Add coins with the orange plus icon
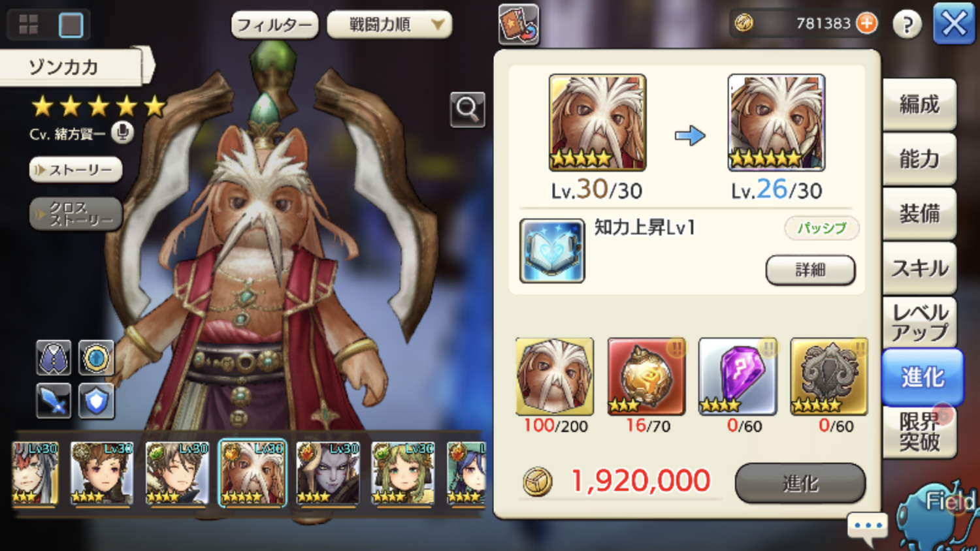Image resolution: width=980 pixels, height=551 pixels. coord(866,24)
